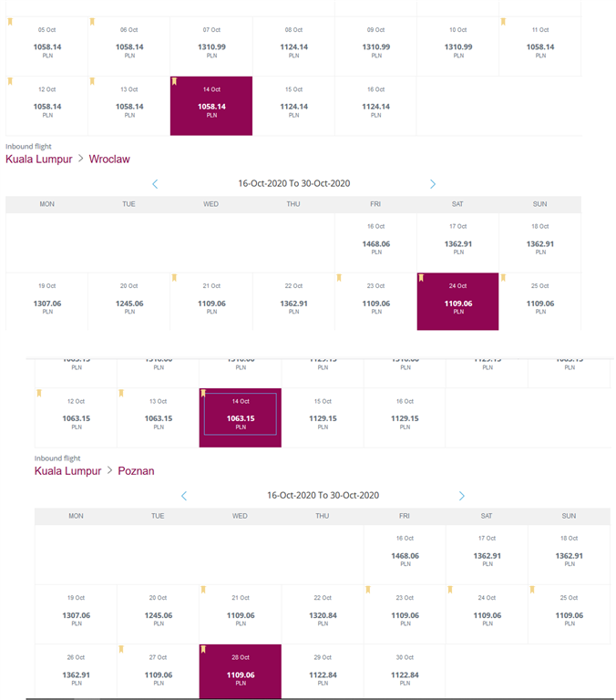This screenshot has height=700, width=616.
Task: Select 16 Oct 1468.06 fare in Wroclaw calendar
Action: coord(375,242)
